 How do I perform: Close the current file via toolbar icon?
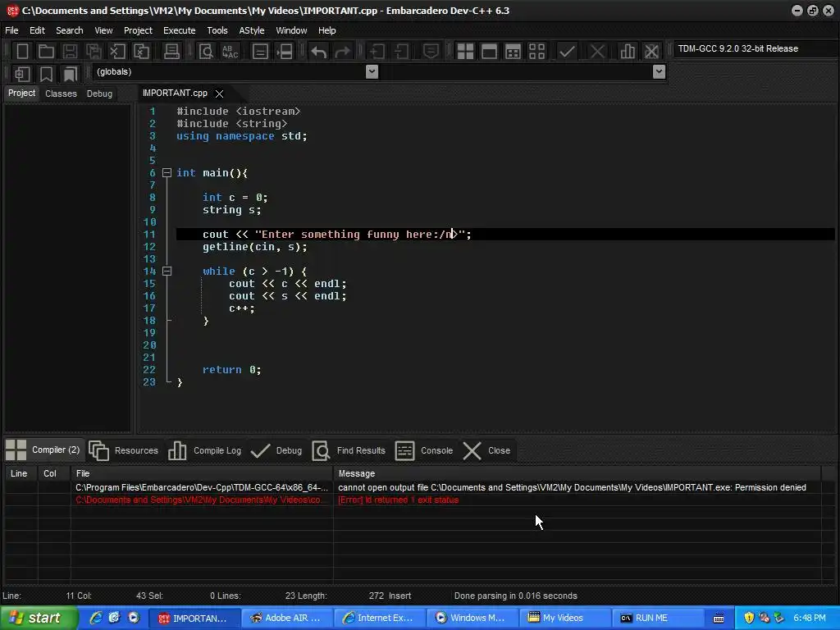[x=117, y=52]
